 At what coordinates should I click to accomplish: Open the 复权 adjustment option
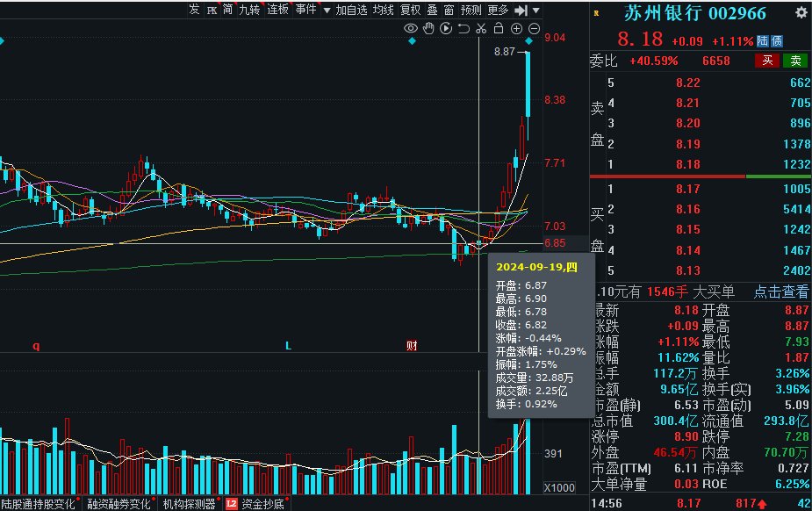(411, 10)
